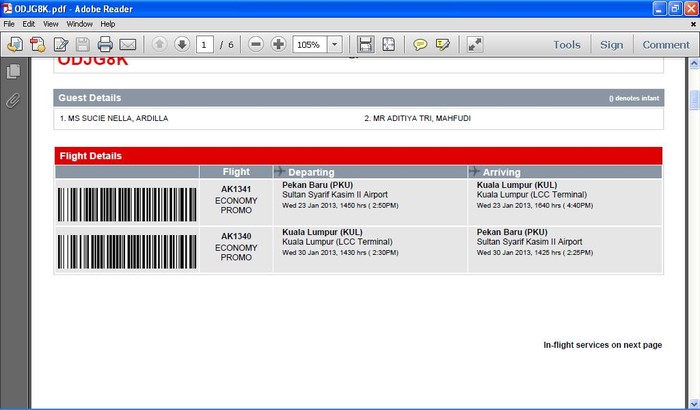Open the Sign pane
This screenshot has width=700, height=410.
[x=611, y=45]
